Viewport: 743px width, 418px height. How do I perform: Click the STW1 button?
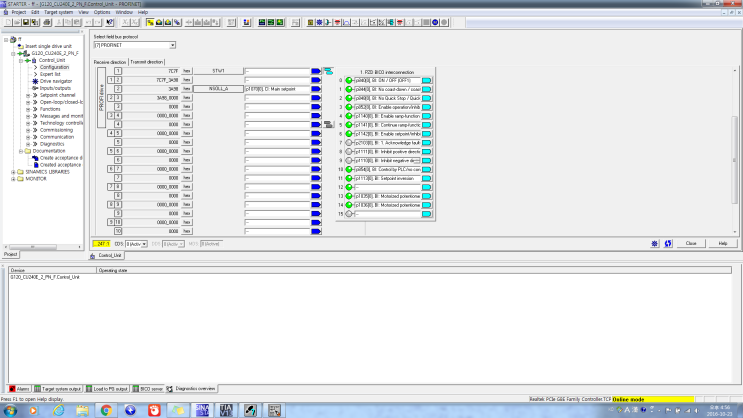(218, 71)
